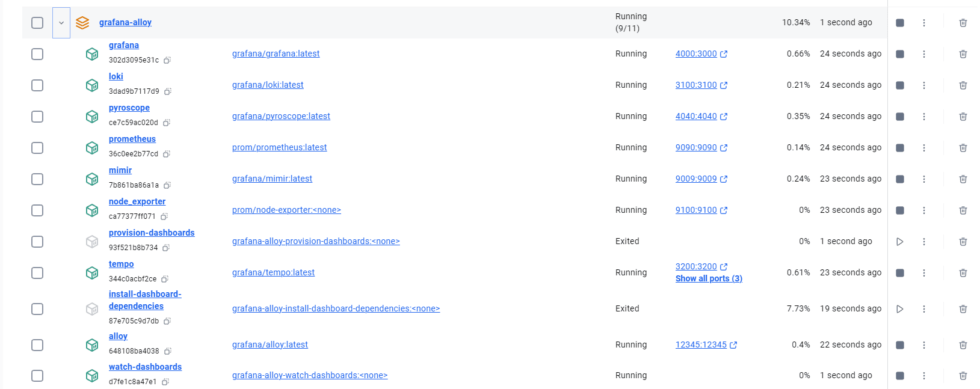Open more actions for loki container
This screenshot has height=389, width=980.
(x=924, y=85)
